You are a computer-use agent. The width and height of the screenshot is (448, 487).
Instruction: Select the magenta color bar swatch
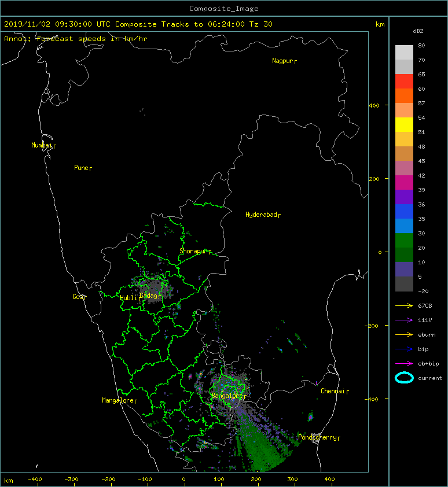404,182
